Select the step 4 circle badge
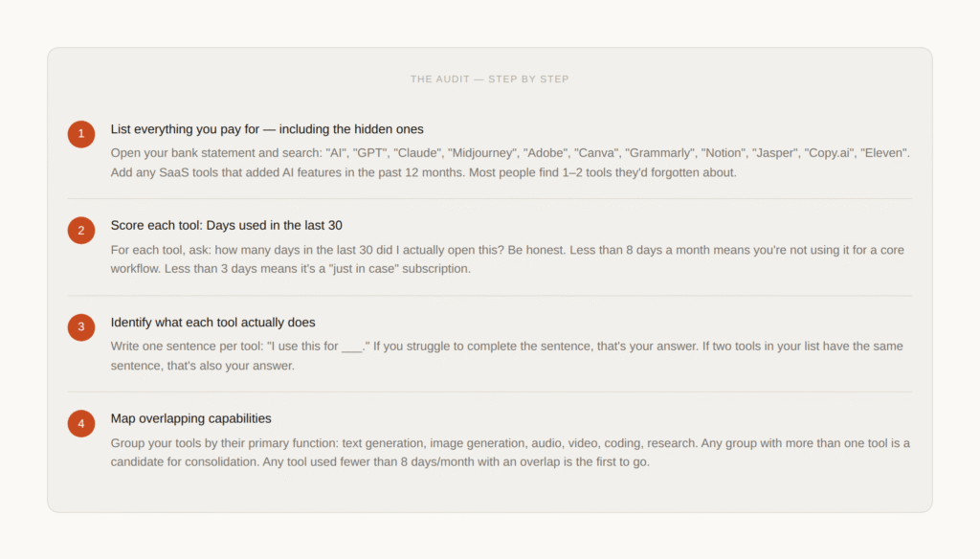The width and height of the screenshot is (980, 559). point(81,423)
